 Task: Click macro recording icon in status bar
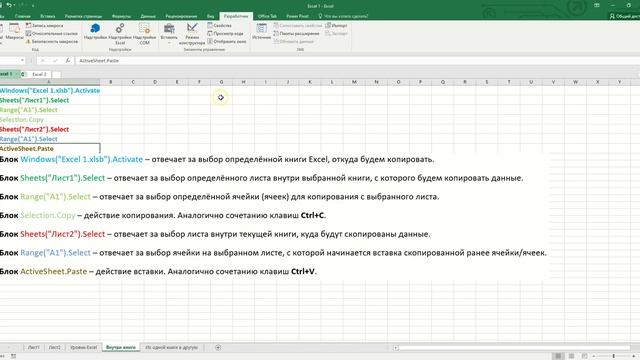[13, 356]
